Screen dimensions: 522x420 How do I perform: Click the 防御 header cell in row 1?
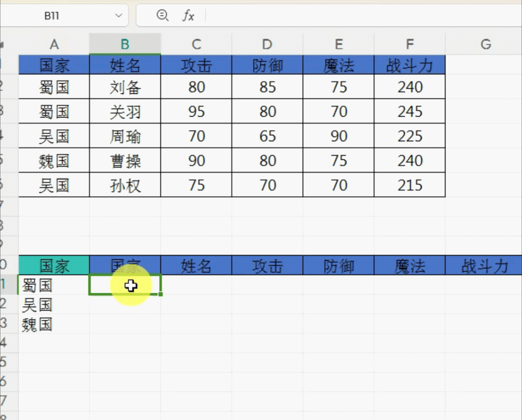point(267,65)
